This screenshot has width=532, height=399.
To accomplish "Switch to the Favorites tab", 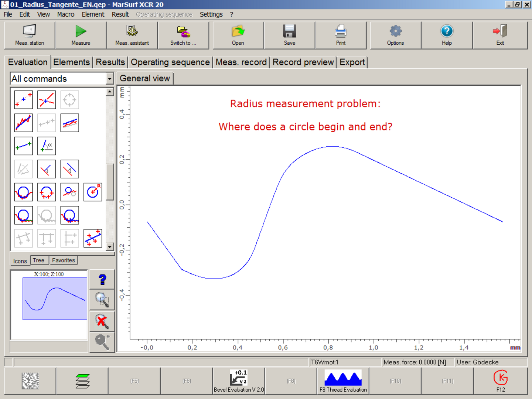I will click(x=64, y=260).
